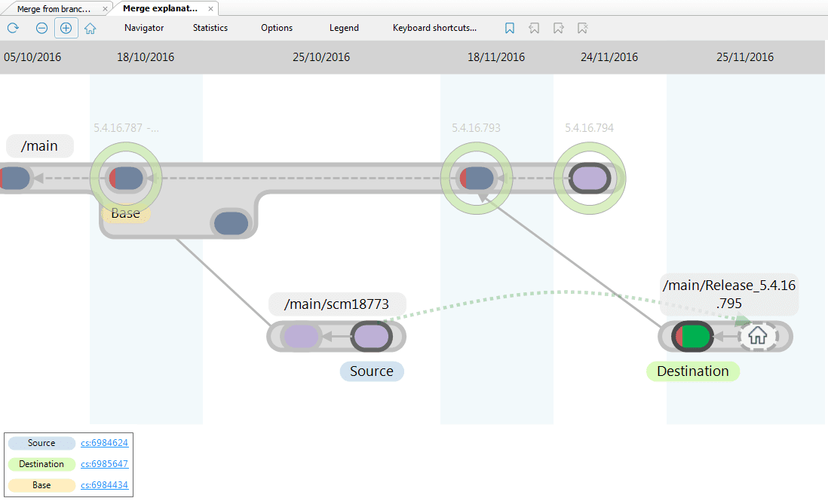Open the Legend menu
The height and width of the screenshot is (504, 828).
[344, 28]
